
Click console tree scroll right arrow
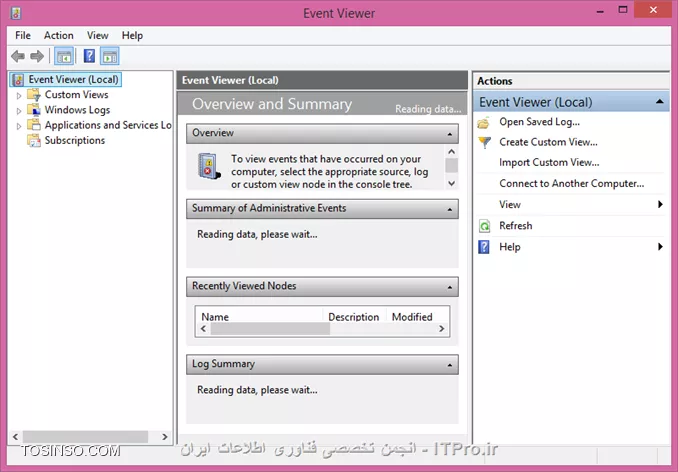[165, 437]
